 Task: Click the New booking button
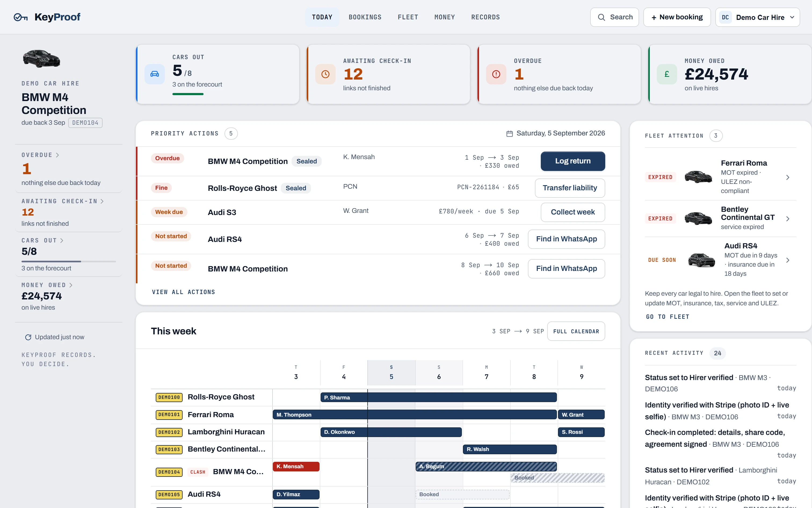677,17
